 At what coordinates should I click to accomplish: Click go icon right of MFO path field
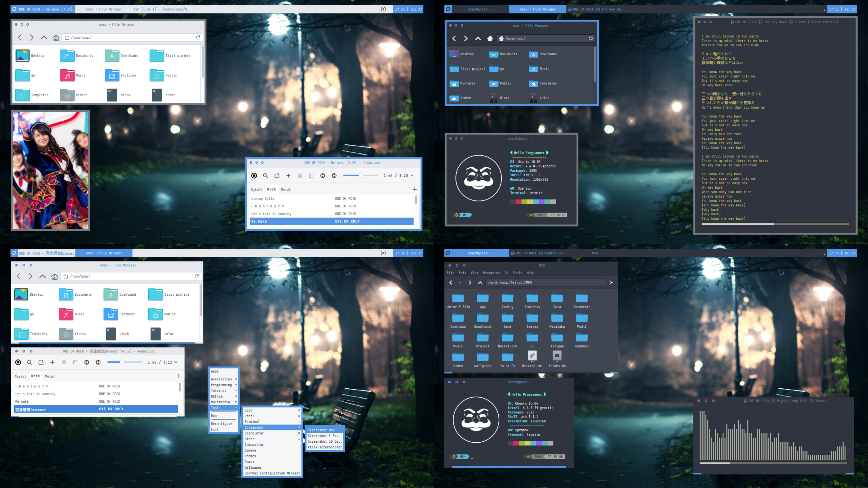point(611,283)
